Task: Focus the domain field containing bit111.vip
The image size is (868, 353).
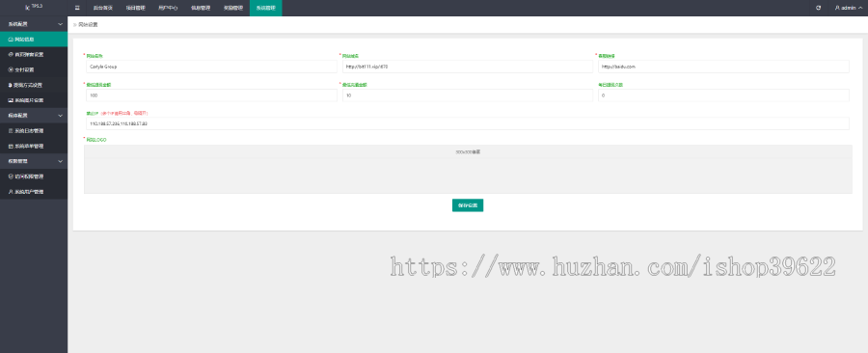Action: pos(467,67)
